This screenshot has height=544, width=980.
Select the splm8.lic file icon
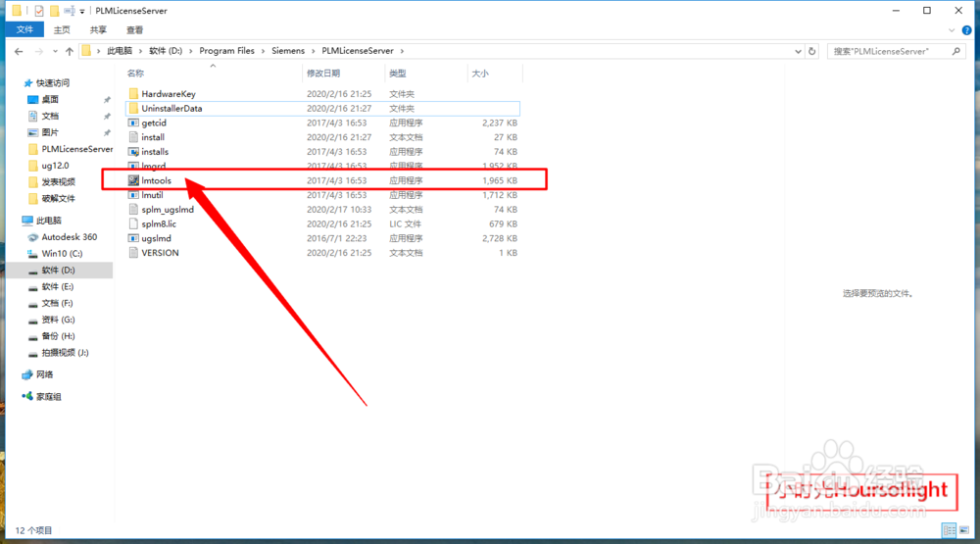click(133, 223)
